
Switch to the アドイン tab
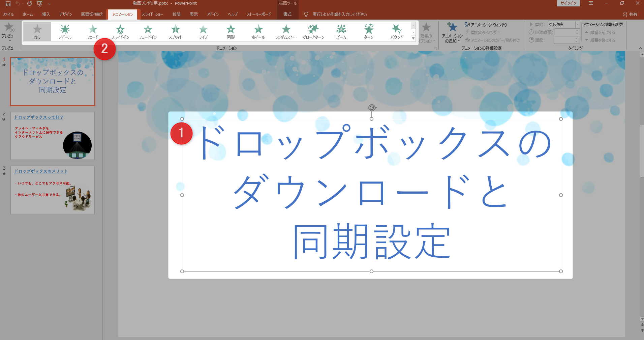(x=213, y=14)
